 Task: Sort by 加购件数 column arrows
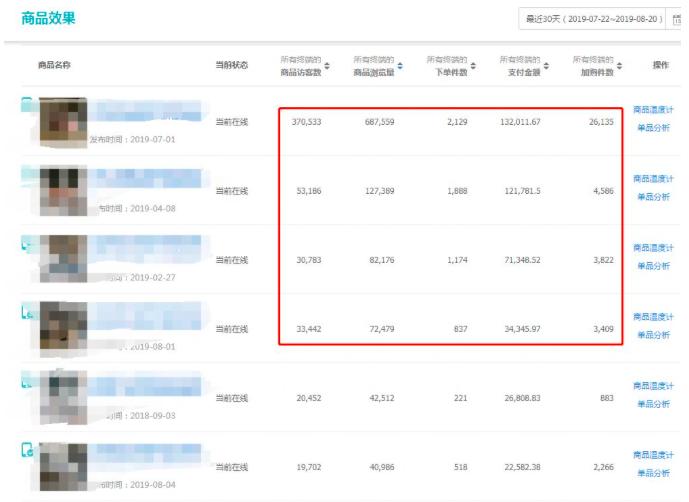(620, 66)
